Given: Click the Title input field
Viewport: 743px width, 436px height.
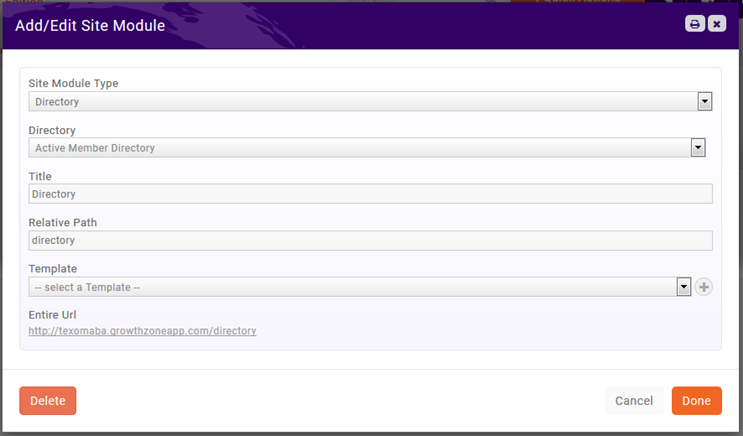Looking at the screenshot, I should pyautogui.click(x=370, y=194).
